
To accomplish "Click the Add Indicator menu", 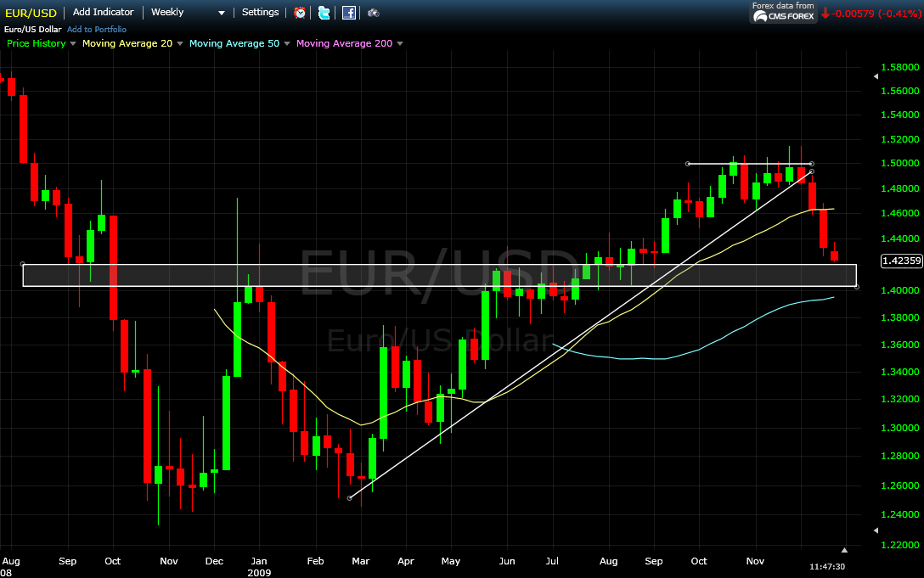I will pyautogui.click(x=103, y=12).
